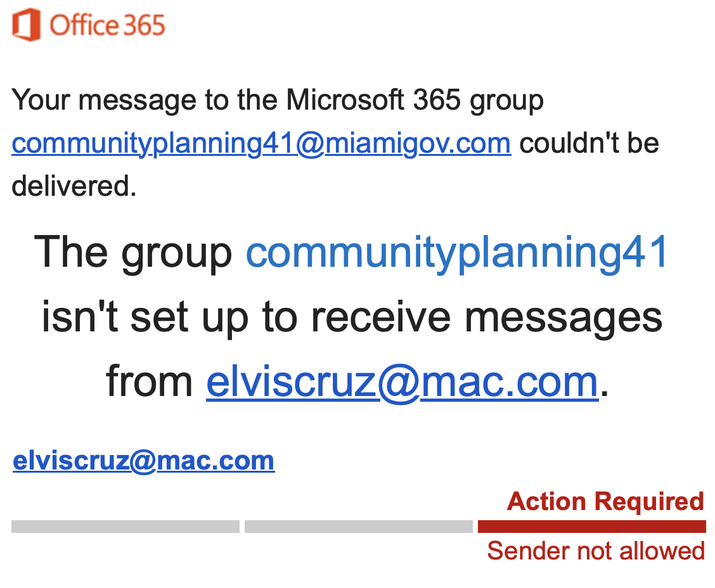Click 'receive messages' in the large heading
Viewport: 715px width, 588px height.
pos(484,317)
